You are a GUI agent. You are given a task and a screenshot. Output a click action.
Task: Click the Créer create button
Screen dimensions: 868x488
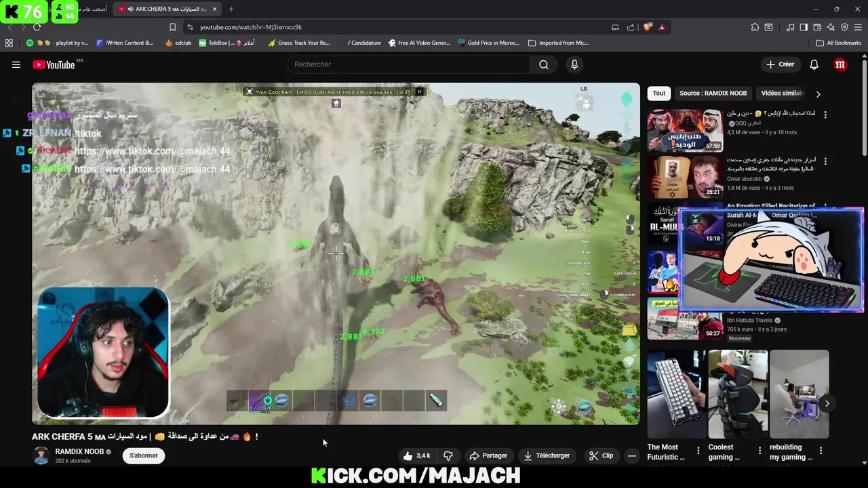point(780,64)
